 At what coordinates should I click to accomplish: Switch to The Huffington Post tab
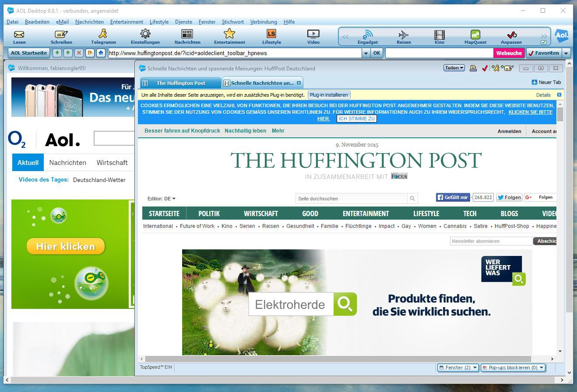click(181, 83)
